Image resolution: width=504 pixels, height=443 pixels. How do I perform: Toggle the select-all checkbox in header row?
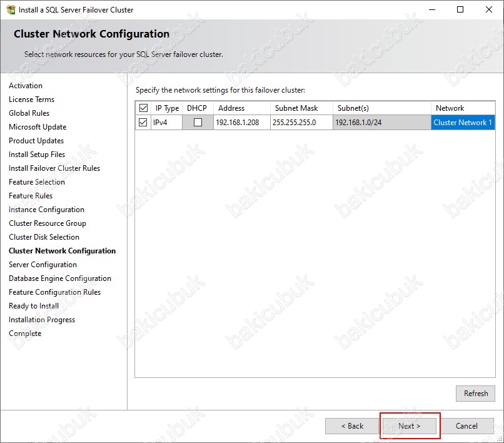[143, 108]
